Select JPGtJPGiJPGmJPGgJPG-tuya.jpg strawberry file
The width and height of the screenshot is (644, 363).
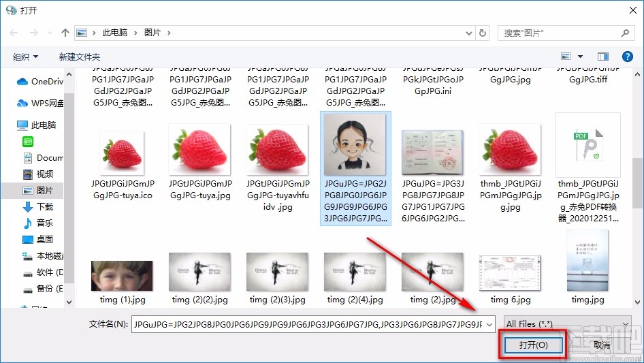[200, 162]
